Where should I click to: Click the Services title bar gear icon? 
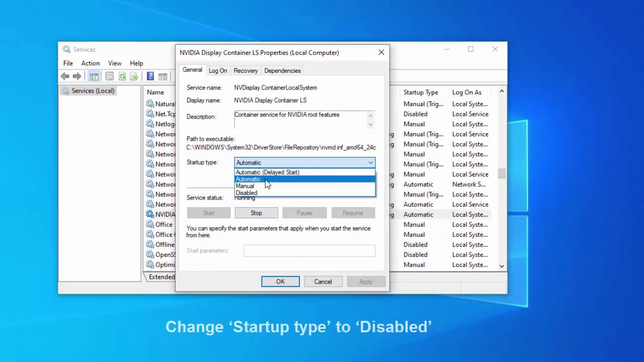coord(66,49)
